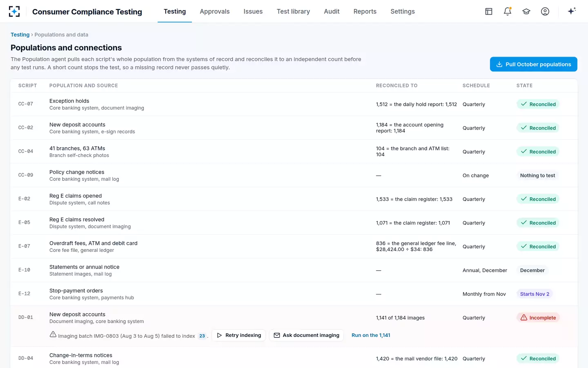The height and width of the screenshot is (368, 588).
Task: Click the Starts Nov 2 badge
Action: pos(535,294)
